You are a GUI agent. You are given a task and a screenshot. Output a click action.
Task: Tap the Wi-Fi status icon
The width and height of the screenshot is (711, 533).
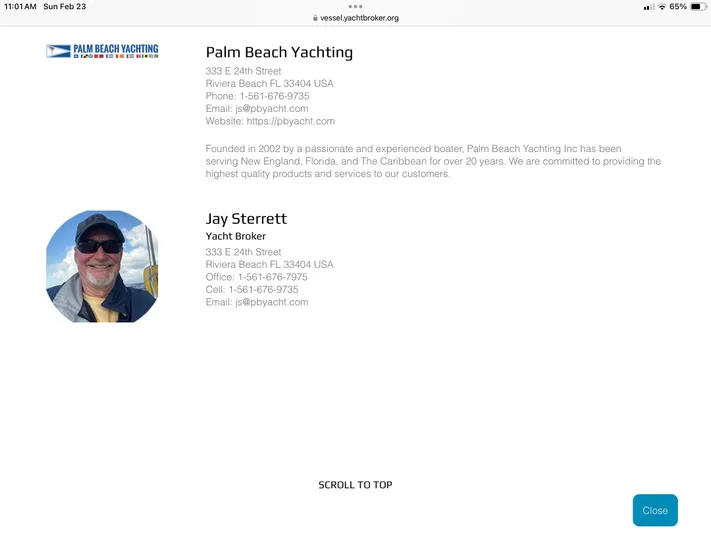(x=661, y=7)
